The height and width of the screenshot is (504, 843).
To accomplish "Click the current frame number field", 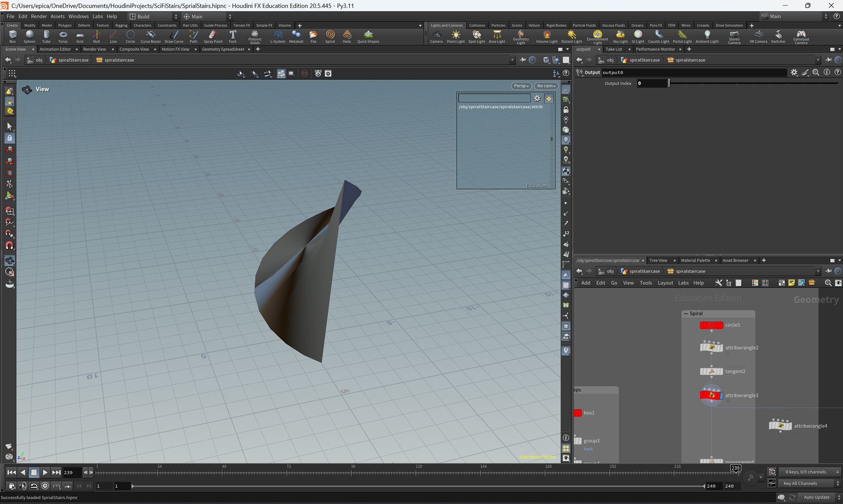I will tap(72, 472).
